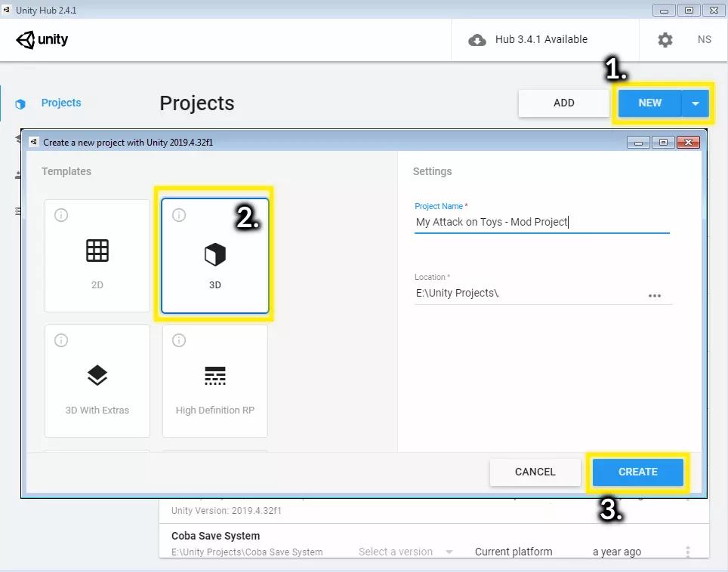
Task: Click the ADD project button
Action: [563, 103]
